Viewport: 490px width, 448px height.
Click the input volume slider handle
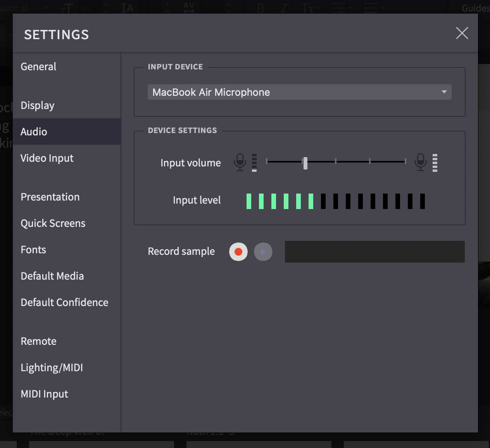pos(305,163)
